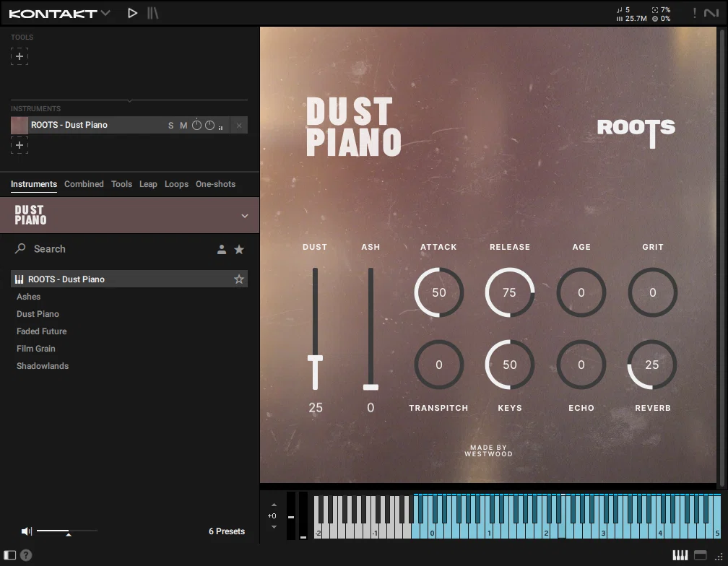Click the CPU usage icon

pos(654,9)
